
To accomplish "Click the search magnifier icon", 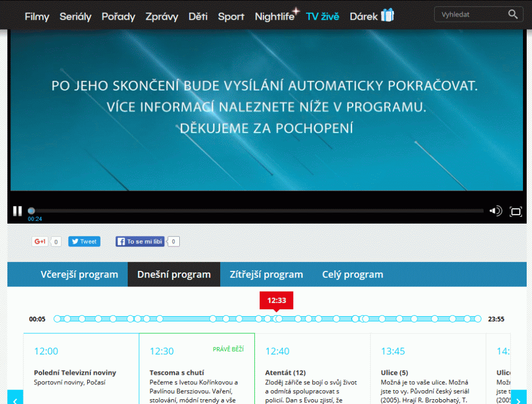I will 512,14.
